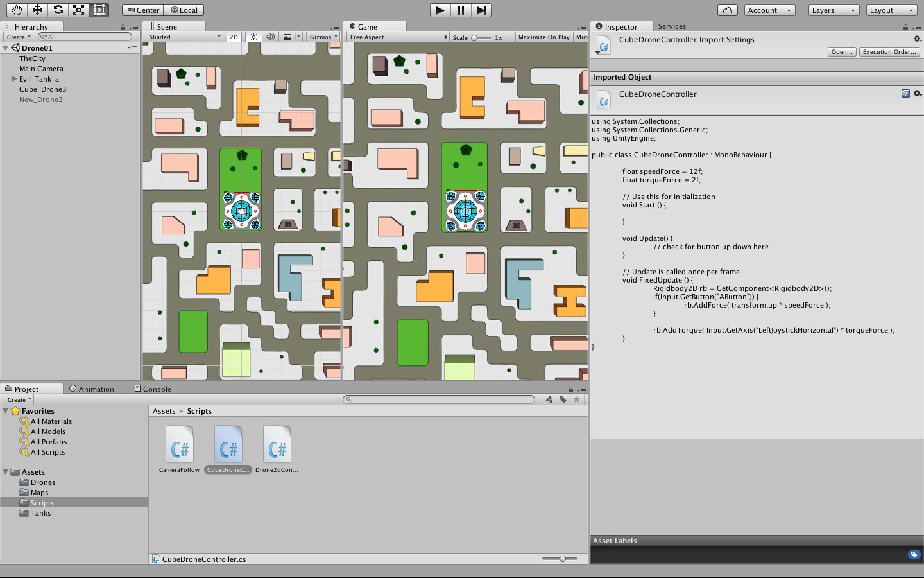This screenshot has width=924, height=578.
Task: Open the Gizmos dropdown
Action: (321, 37)
